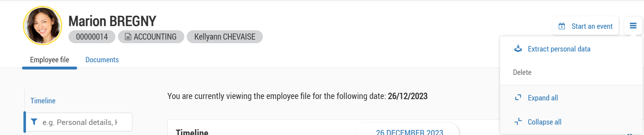This screenshot has width=644, height=135.
Task: Open the Timeline sidebar link
Action: (x=43, y=101)
